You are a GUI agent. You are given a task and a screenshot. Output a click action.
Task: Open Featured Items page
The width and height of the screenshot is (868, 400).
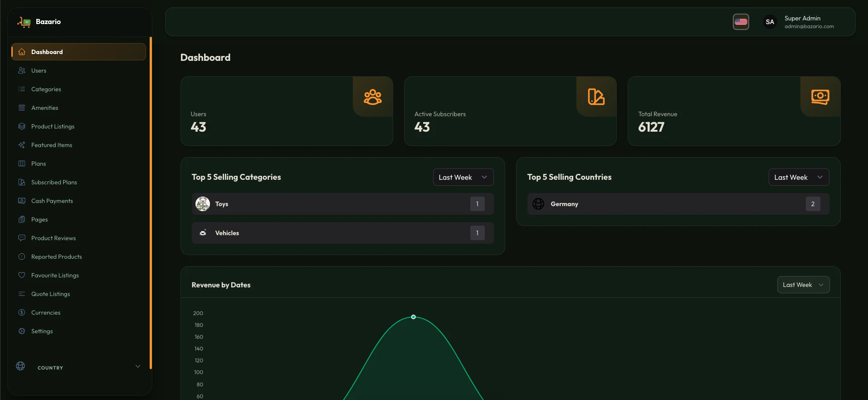click(x=78, y=145)
